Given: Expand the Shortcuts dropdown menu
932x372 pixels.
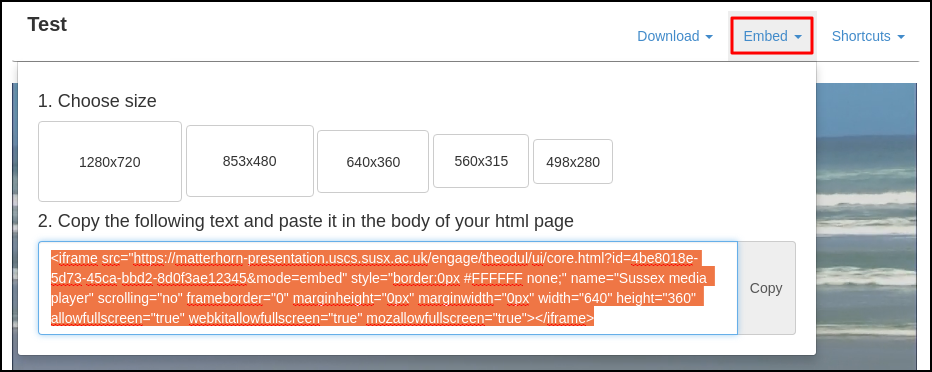Looking at the screenshot, I should click(868, 36).
